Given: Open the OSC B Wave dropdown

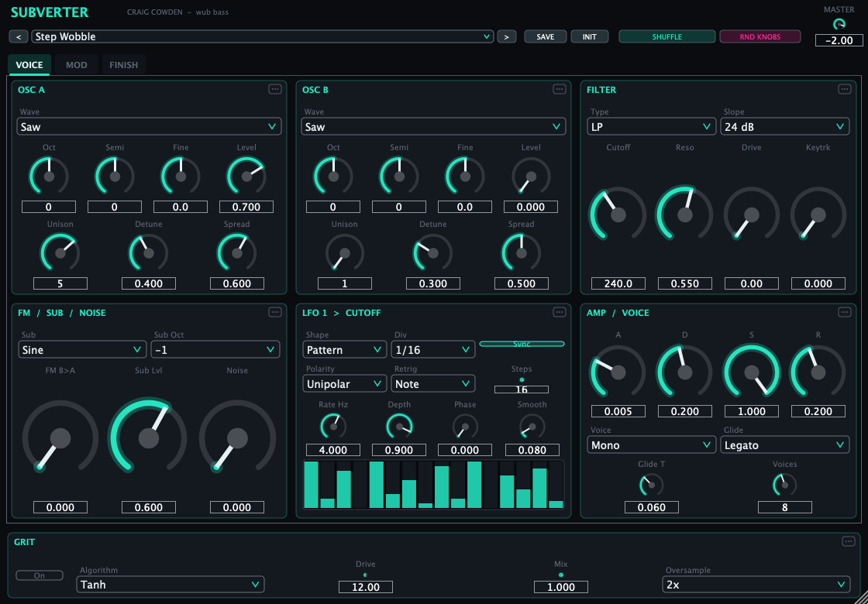Looking at the screenshot, I should [433, 127].
